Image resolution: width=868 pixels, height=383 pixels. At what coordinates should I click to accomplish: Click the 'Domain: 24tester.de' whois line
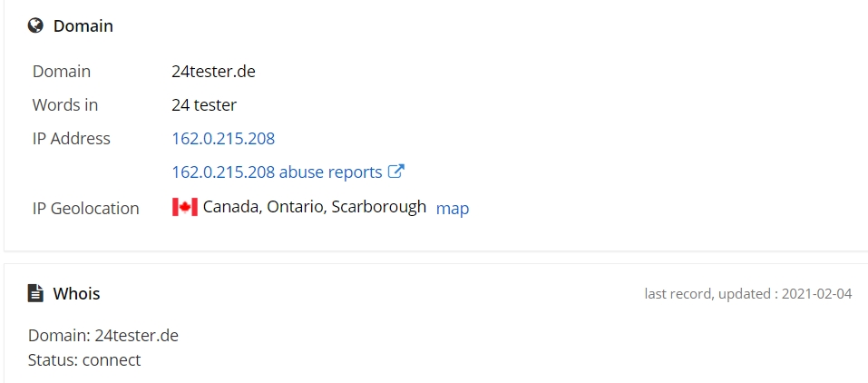[103, 335]
